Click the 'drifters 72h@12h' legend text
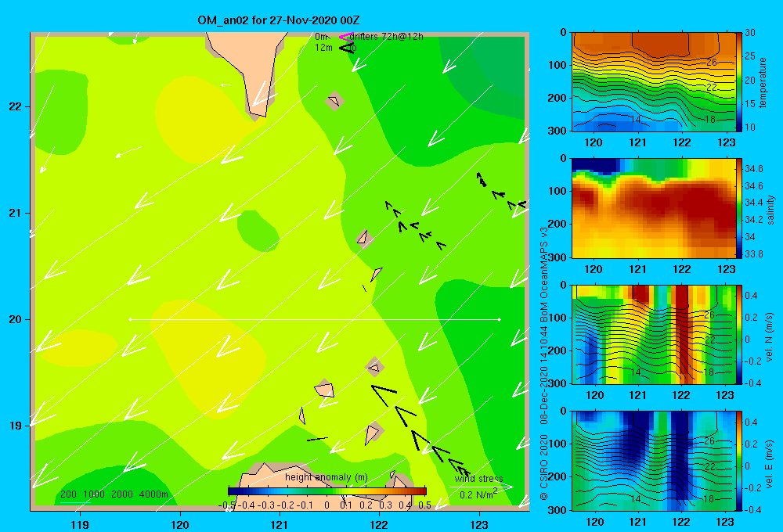The image size is (783, 532). pos(387,37)
